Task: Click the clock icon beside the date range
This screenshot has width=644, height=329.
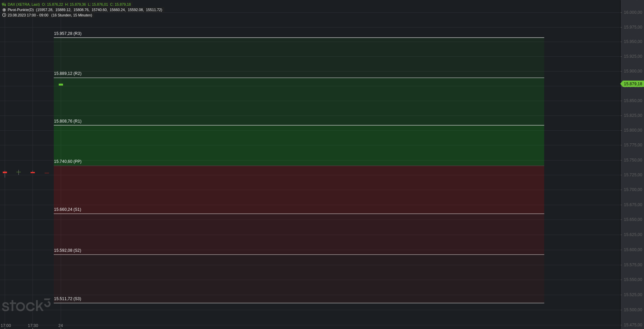Action: (x=4, y=15)
